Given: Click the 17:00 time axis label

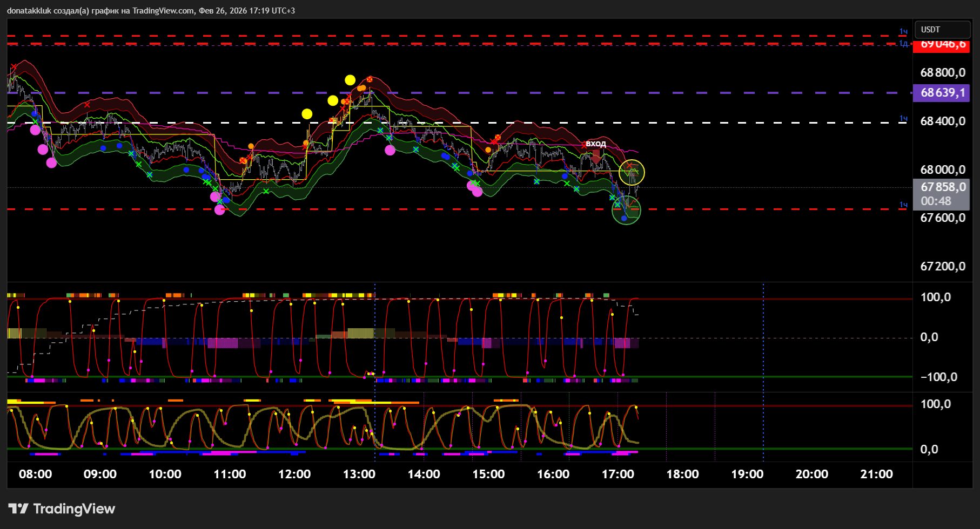Looking at the screenshot, I should 617,474.
